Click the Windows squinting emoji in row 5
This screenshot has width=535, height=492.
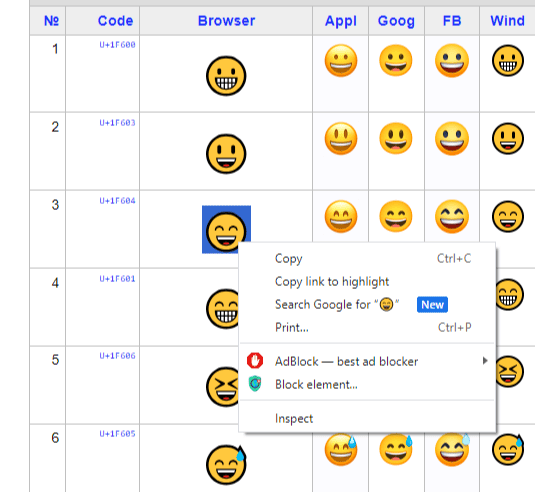pyautogui.click(x=510, y=372)
